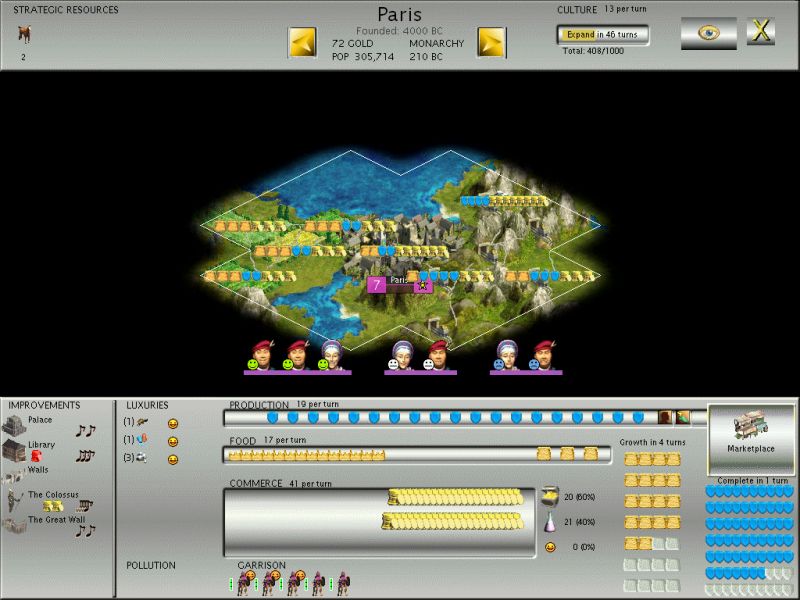Screen dimensions: 800x600
Task: Toggle the city view with the eye button
Action: tap(709, 33)
